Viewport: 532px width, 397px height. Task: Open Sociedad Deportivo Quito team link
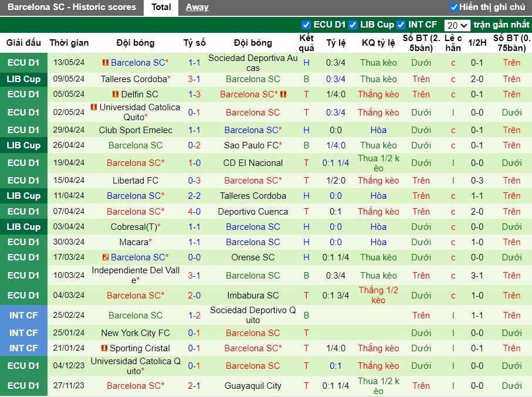253,315
